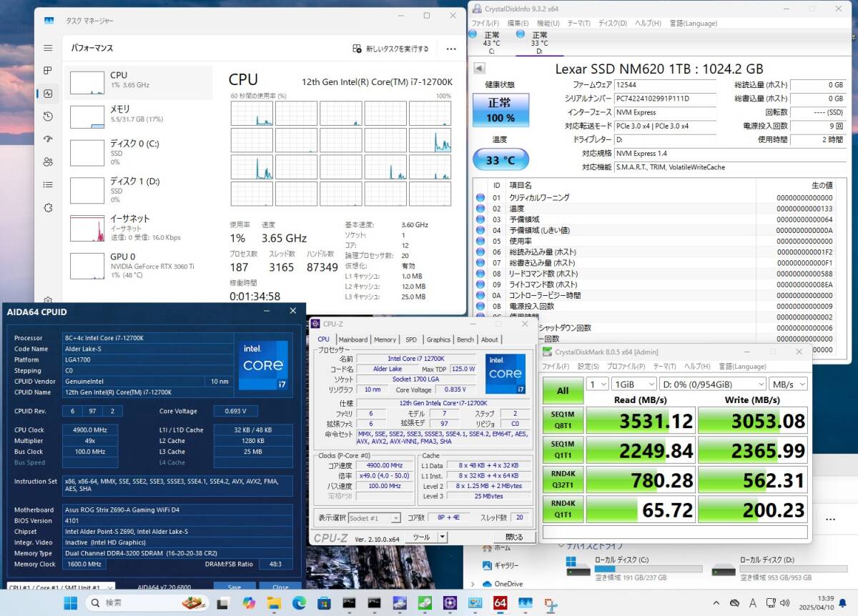Open Details list icon in Task Manager sidebar
This screenshot has height=616, width=858.
pyautogui.click(x=48, y=185)
